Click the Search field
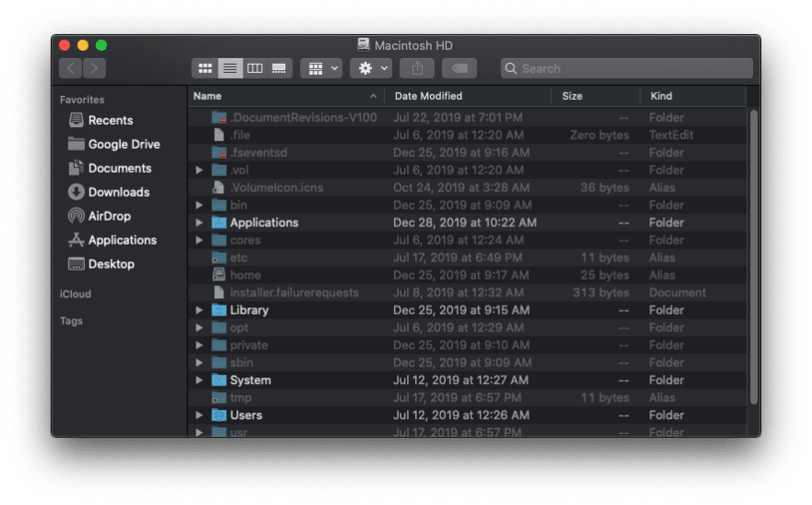Viewport: 812px width, 505px height. 627,68
